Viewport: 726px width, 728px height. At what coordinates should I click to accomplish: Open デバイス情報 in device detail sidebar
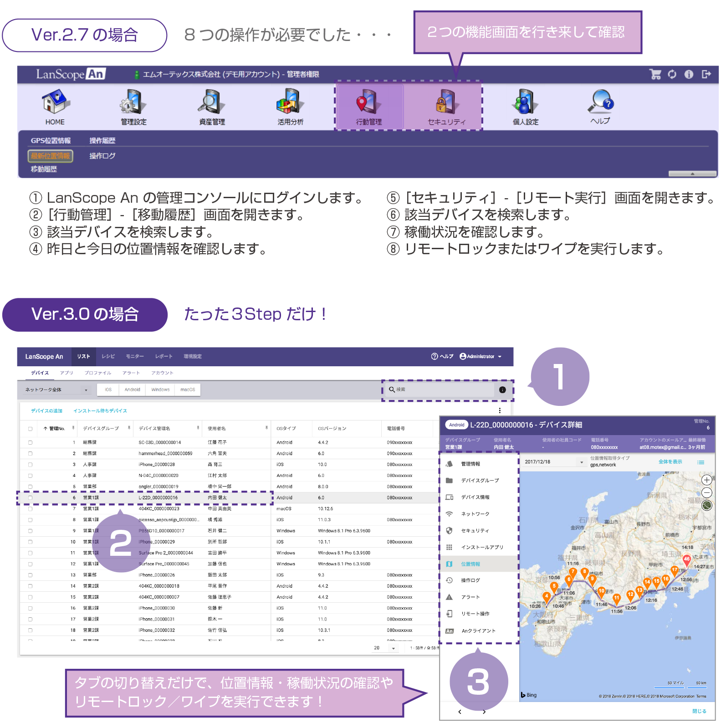point(480,497)
